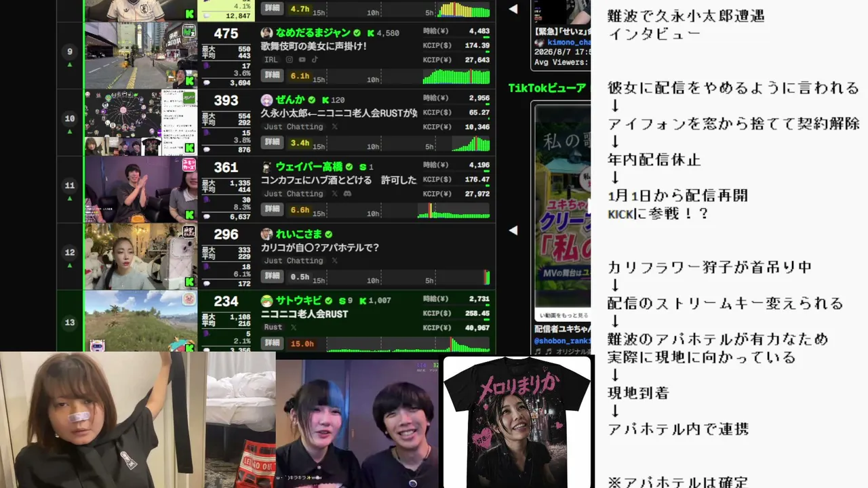Click the rank-up arrow under rank 12

click(x=70, y=266)
